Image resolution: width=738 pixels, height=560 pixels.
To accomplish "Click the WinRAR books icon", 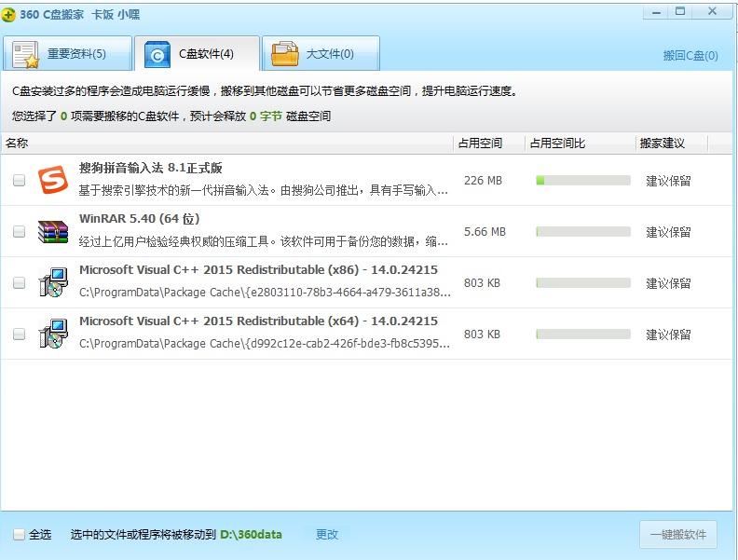I will tap(53, 231).
